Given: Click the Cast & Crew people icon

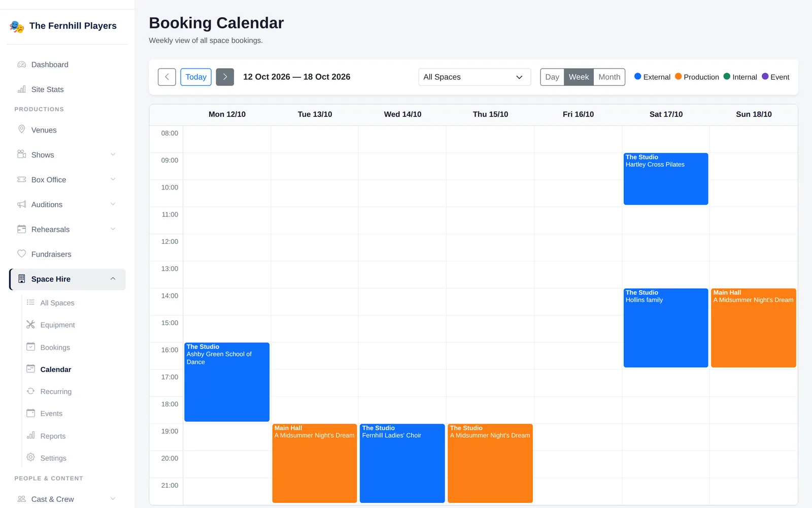Looking at the screenshot, I should pos(21,499).
